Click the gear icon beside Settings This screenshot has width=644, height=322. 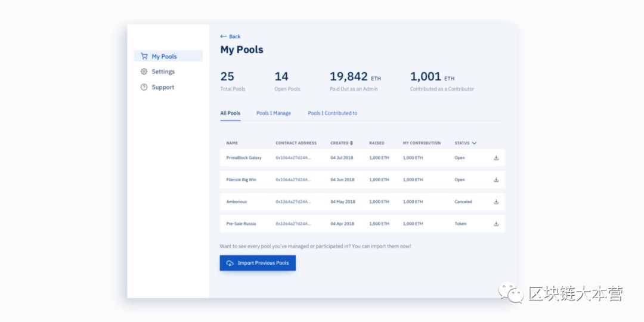(144, 72)
